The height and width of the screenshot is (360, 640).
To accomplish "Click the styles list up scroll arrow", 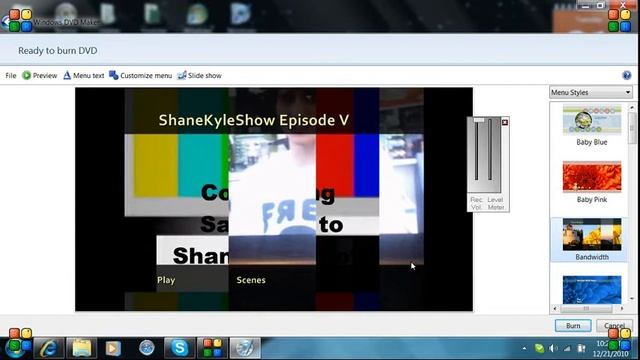I will pyautogui.click(x=632, y=107).
